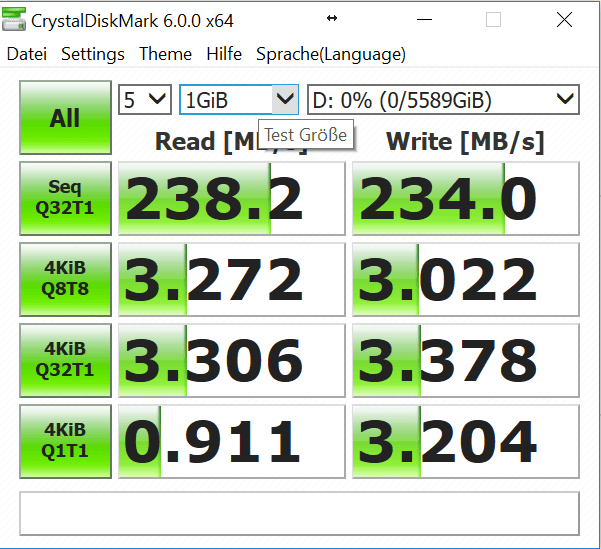Open the Sprache(Language) menu
Viewport: 601px width, 549px height.
click(x=331, y=54)
